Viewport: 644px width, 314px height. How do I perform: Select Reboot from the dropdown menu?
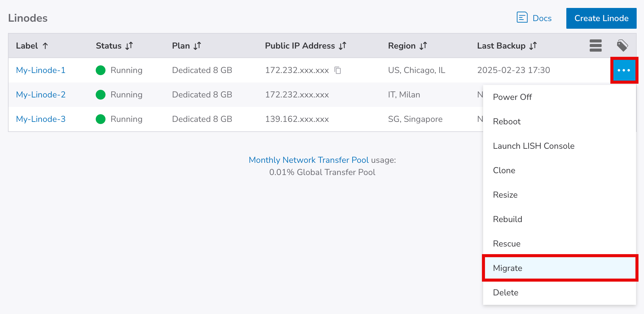coord(507,122)
